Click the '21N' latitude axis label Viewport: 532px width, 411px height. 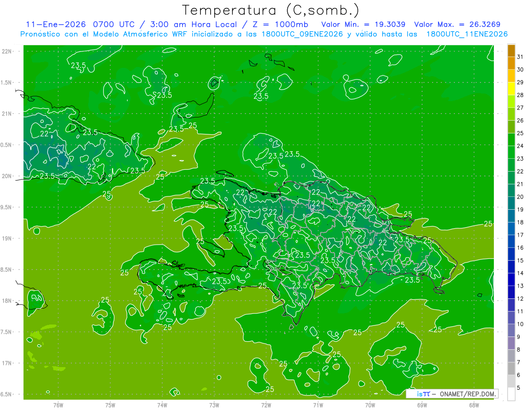pos(7,114)
